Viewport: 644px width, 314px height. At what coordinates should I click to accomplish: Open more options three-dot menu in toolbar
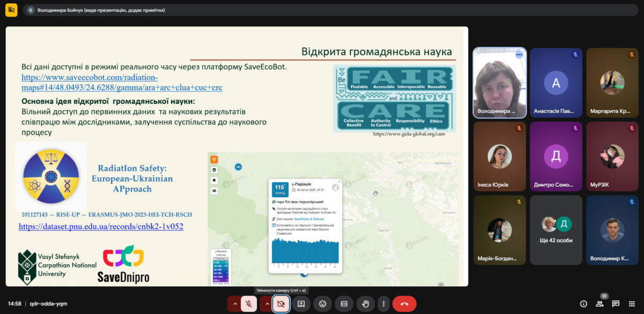point(383,304)
